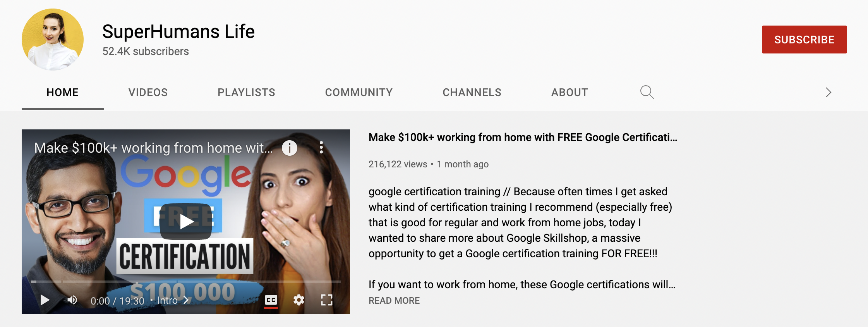Click the SuperHumans Life channel avatar
This screenshot has width=868, height=327.
[x=53, y=40]
